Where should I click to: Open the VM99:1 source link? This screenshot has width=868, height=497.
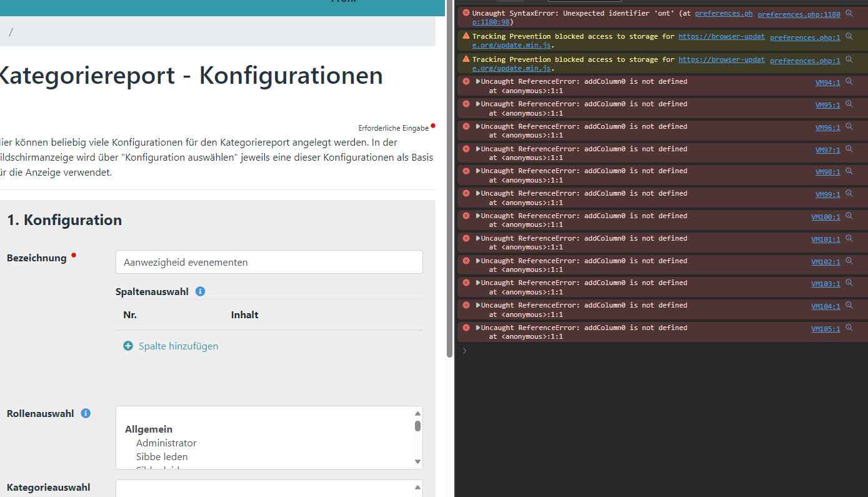[x=827, y=194]
